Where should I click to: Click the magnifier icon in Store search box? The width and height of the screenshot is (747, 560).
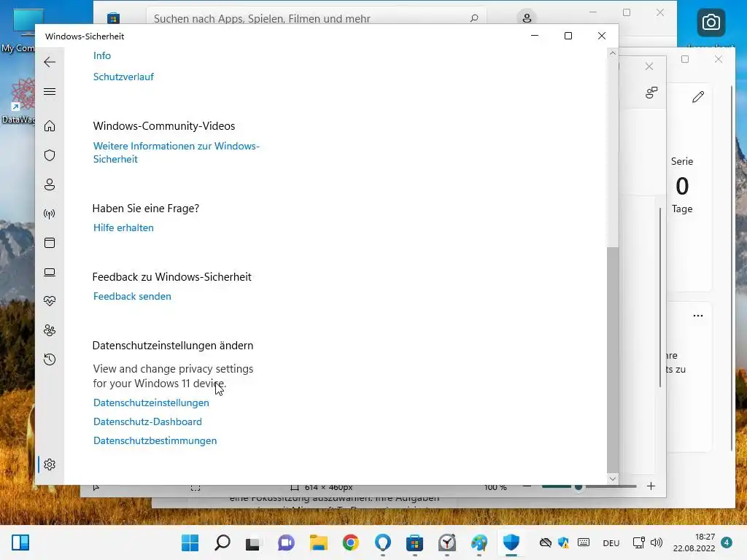474,18
